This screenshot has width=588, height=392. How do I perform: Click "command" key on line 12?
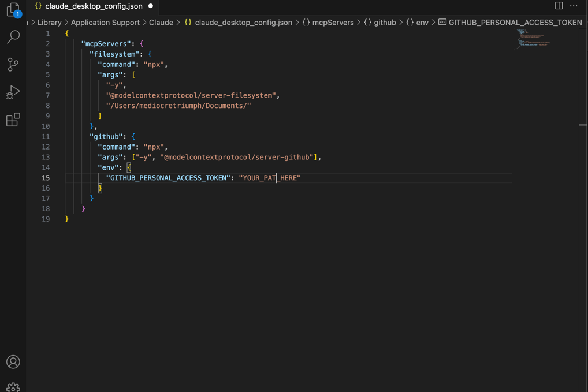click(x=116, y=147)
